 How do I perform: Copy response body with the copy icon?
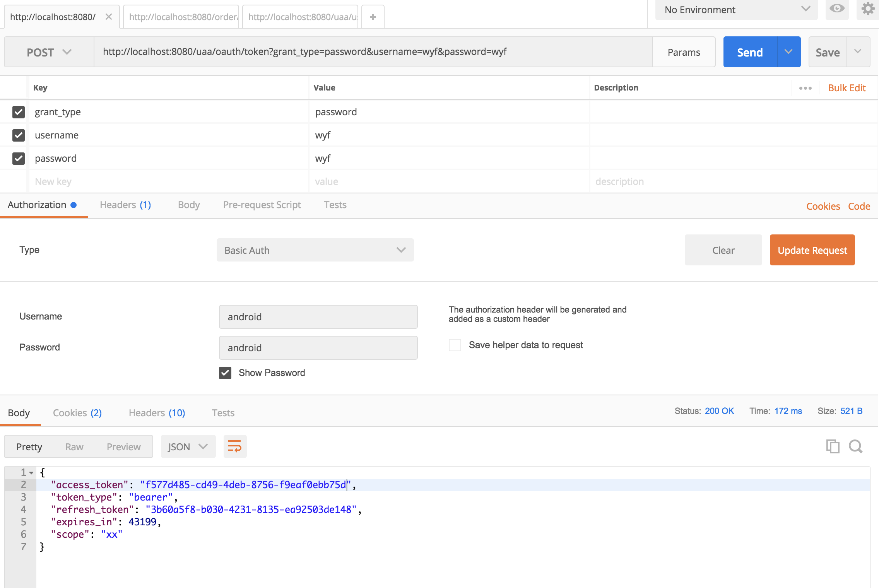pyautogui.click(x=833, y=446)
